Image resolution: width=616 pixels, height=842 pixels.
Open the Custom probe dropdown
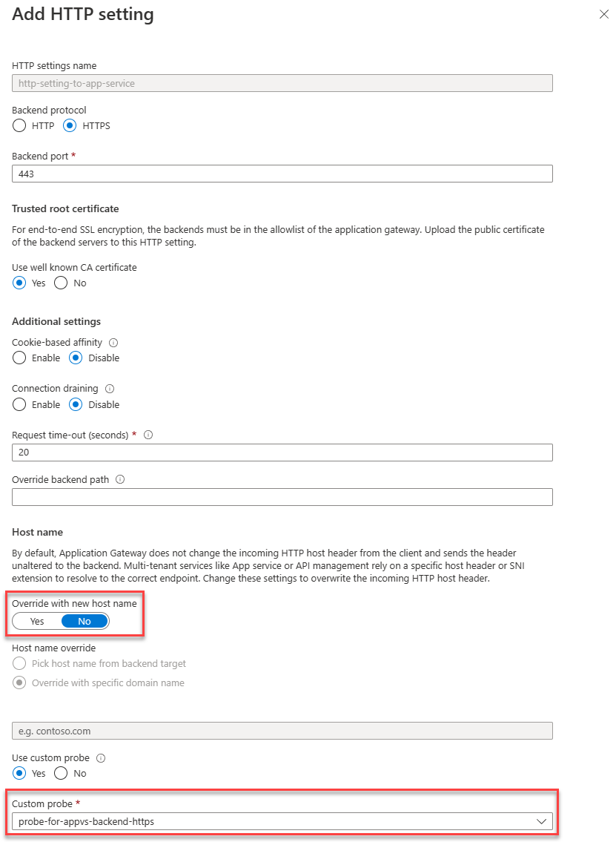(542, 821)
